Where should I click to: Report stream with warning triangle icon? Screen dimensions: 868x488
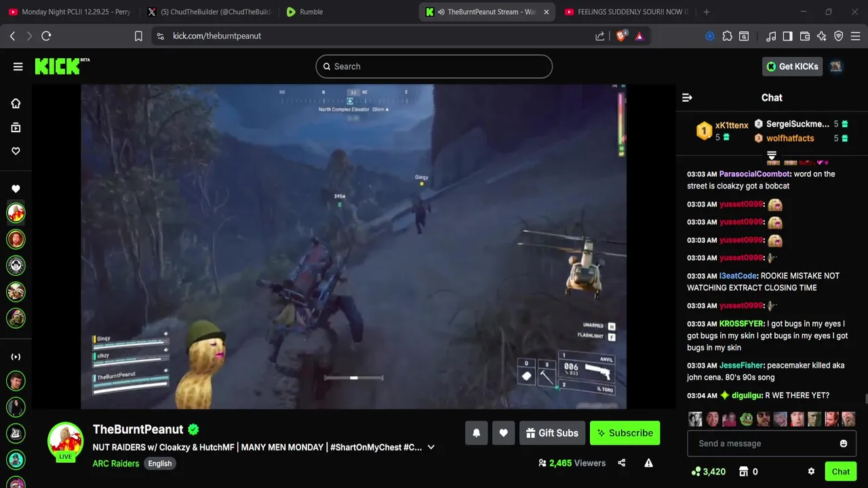tap(649, 463)
